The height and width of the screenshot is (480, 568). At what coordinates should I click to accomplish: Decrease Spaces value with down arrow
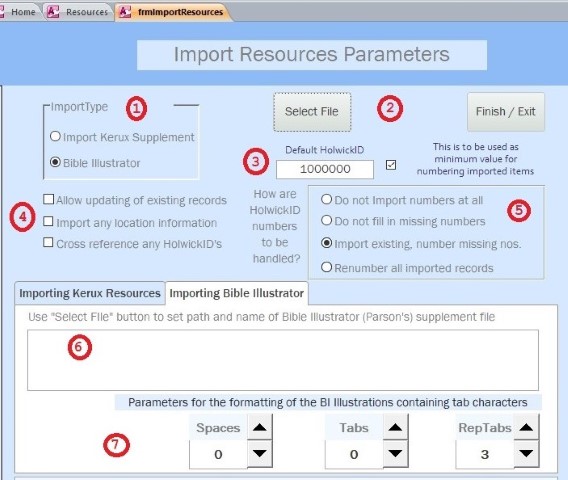260,454
